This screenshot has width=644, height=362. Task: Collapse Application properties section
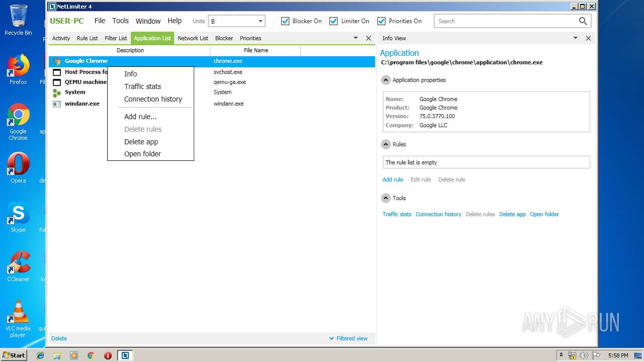tap(386, 80)
